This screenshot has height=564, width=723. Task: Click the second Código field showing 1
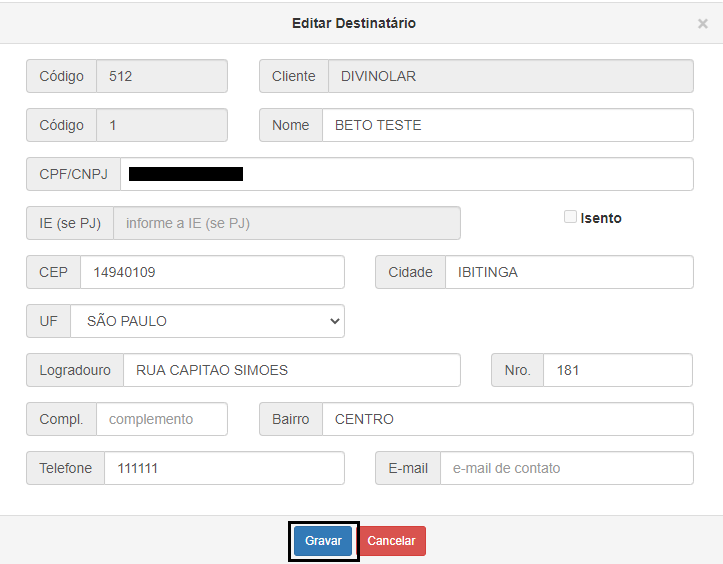click(161, 125)
